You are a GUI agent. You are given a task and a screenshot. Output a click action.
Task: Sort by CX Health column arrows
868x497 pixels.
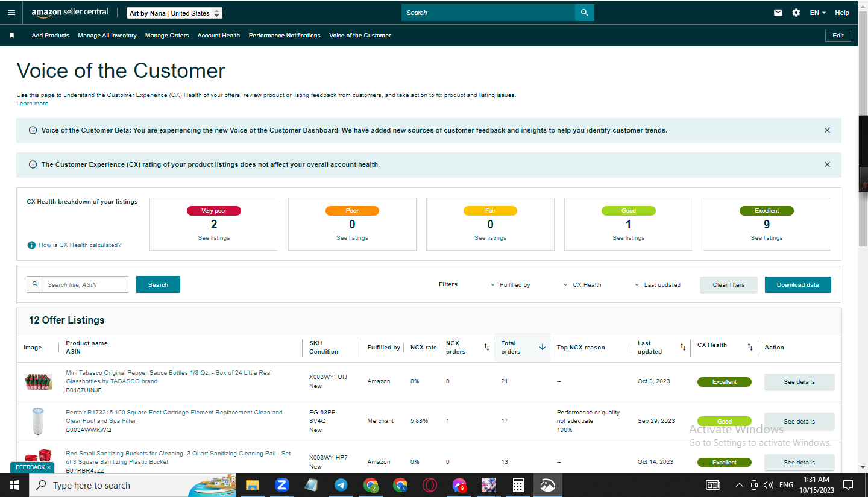tap(750, 347)
